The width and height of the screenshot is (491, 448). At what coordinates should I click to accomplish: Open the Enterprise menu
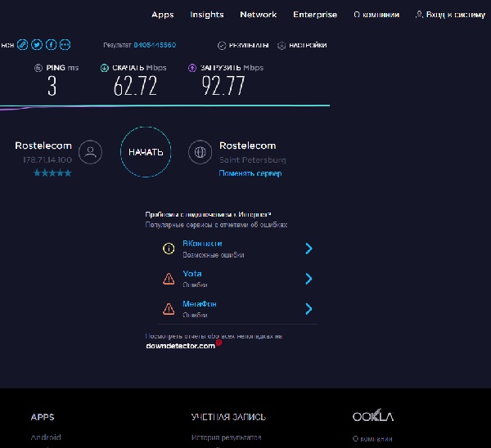tap(315, 15)
